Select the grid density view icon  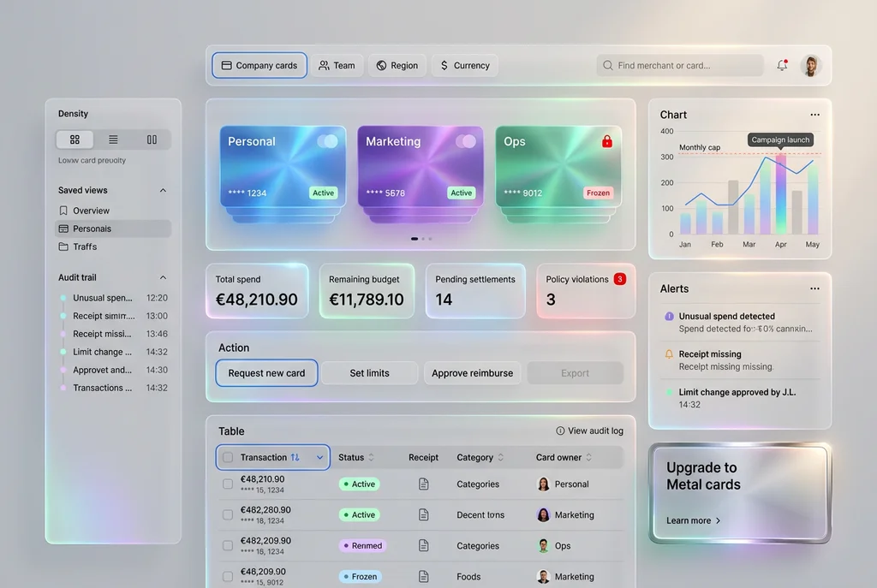[x=75, y=139]
